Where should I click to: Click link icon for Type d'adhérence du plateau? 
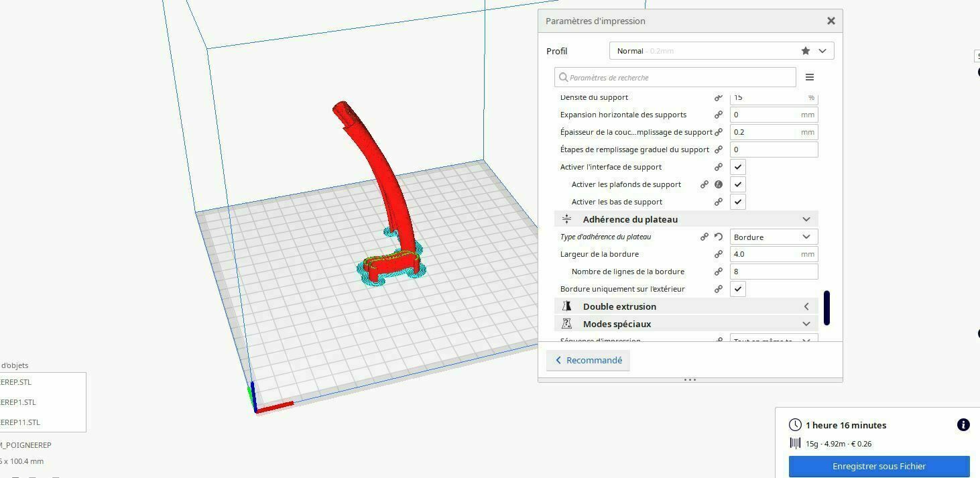pos(705,237)
